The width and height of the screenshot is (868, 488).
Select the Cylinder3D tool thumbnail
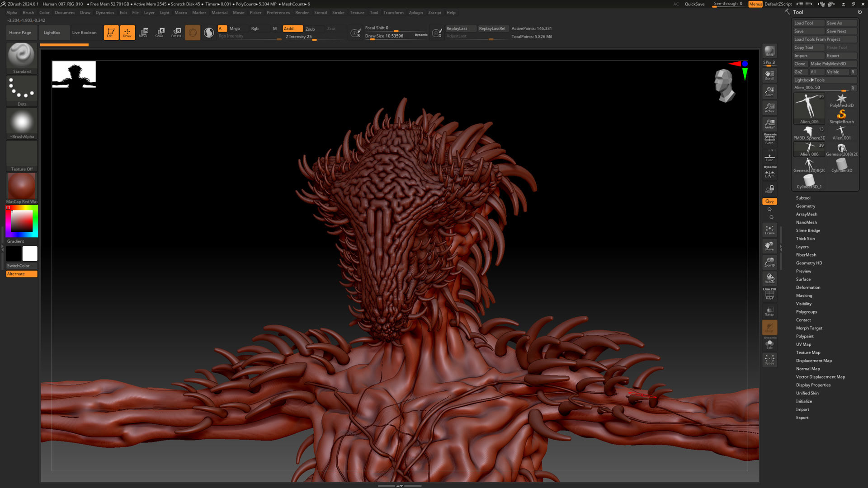(841, 165)
